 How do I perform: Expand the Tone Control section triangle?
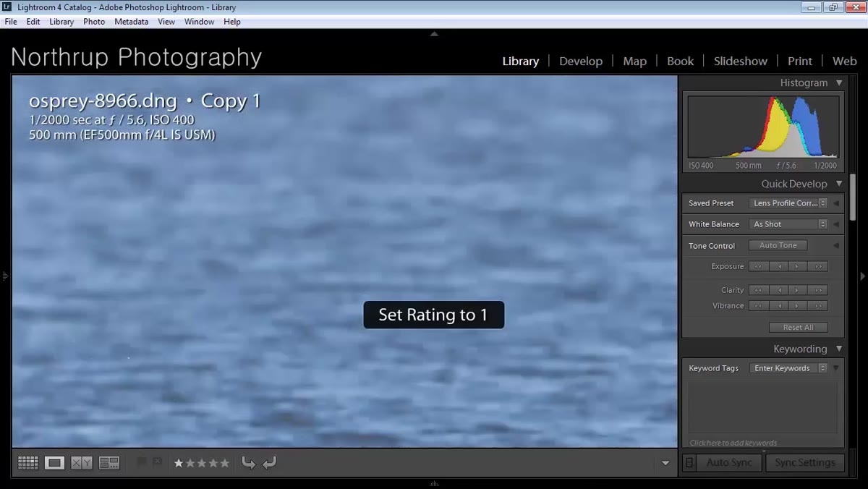(x=836, y=246)
